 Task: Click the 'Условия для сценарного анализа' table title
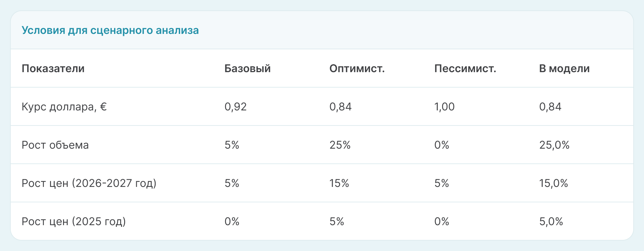pos(110,30)
